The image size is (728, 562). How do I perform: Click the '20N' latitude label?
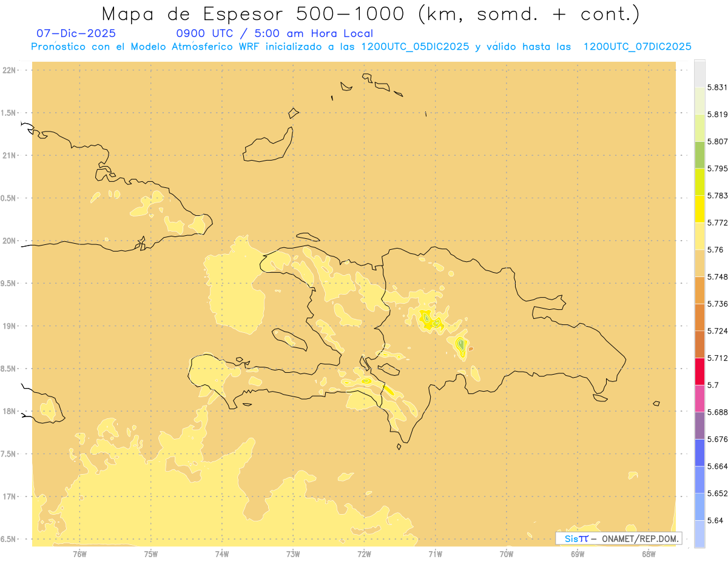[x=9, y=241]
